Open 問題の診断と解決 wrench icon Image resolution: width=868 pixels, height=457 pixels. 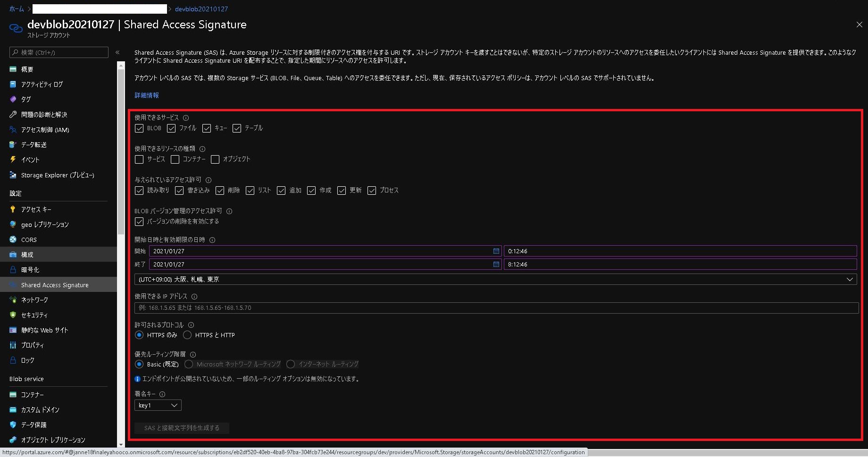(13, 115)
